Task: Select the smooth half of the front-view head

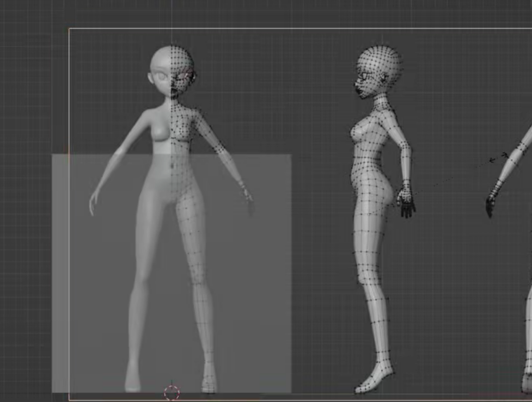Action: pyautogui.click(x=162, y=68)
